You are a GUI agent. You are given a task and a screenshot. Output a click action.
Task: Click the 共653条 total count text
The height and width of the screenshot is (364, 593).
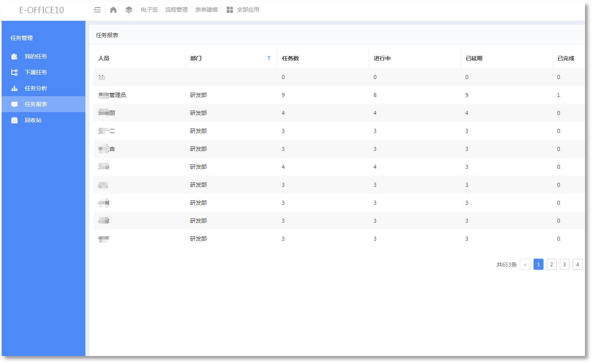point(506,265)
